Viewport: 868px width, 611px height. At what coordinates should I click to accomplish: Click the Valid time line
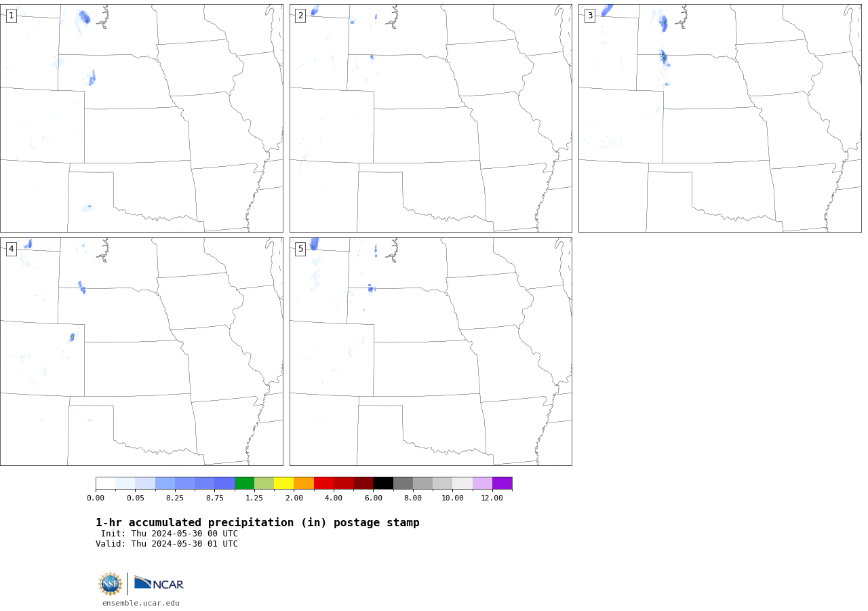[x=167, y=544]
